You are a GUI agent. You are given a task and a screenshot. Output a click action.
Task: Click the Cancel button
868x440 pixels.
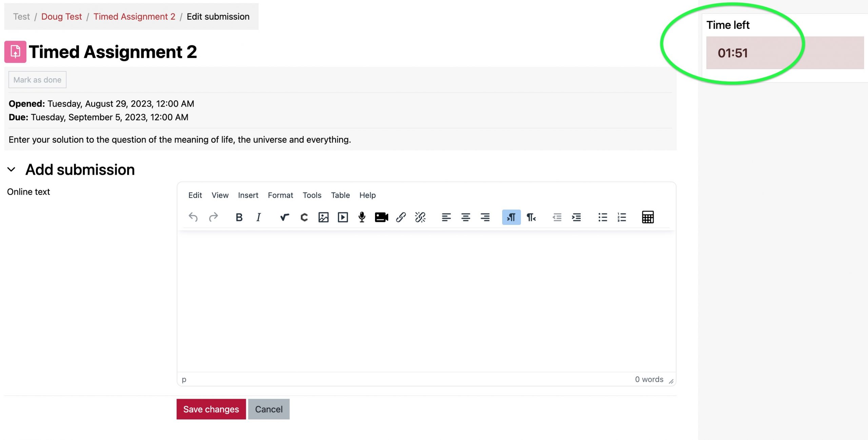click(x=269, y=408)
